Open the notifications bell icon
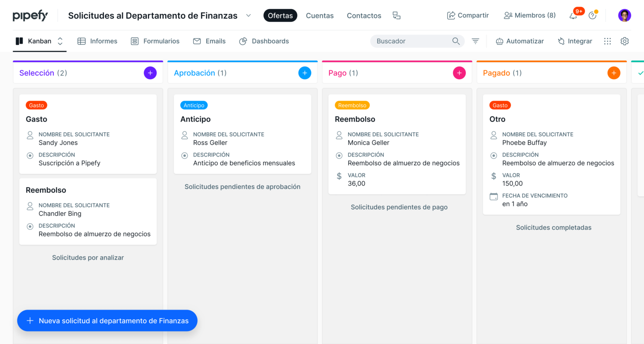Viewport: 644px width, 344px height. pyautogui.click(x=573, y=16)
